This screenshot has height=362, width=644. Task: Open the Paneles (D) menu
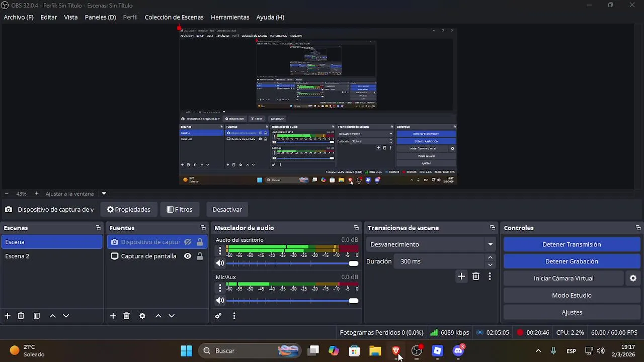pos(100,17)
